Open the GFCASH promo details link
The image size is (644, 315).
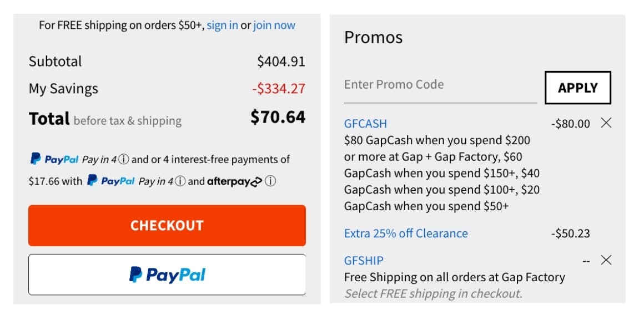[x=365, y=124]
